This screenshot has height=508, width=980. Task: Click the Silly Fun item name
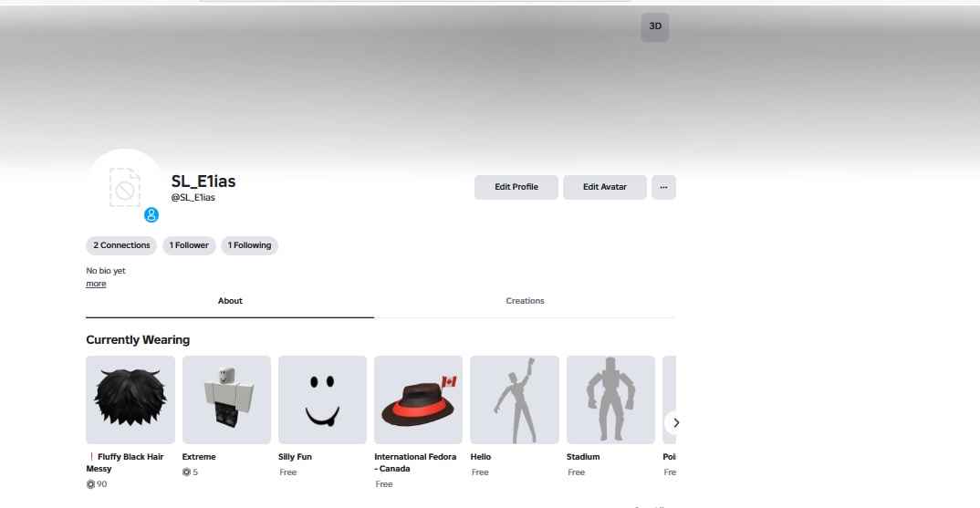pyautogui.click(x=295, y=457)
